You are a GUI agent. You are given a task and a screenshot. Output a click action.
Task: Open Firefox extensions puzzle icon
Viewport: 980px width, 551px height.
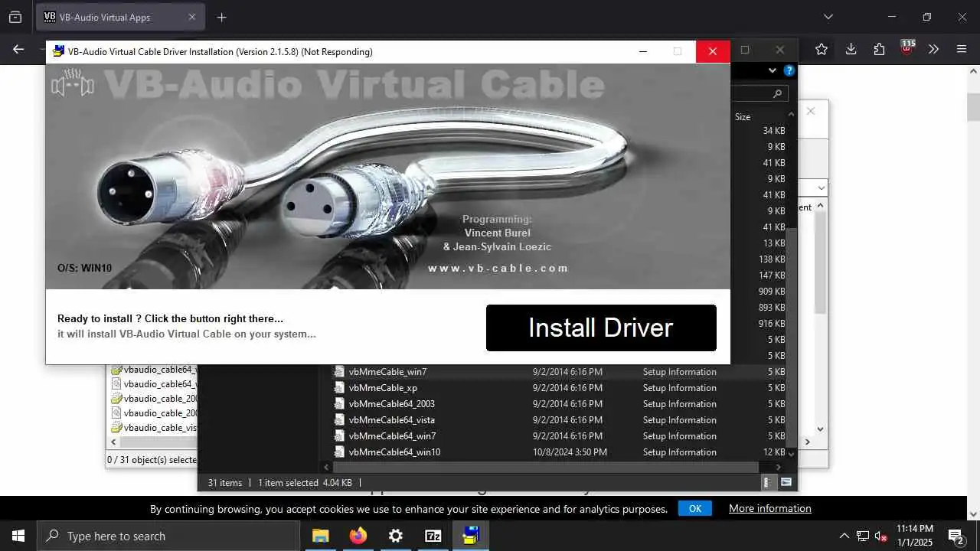879,49
